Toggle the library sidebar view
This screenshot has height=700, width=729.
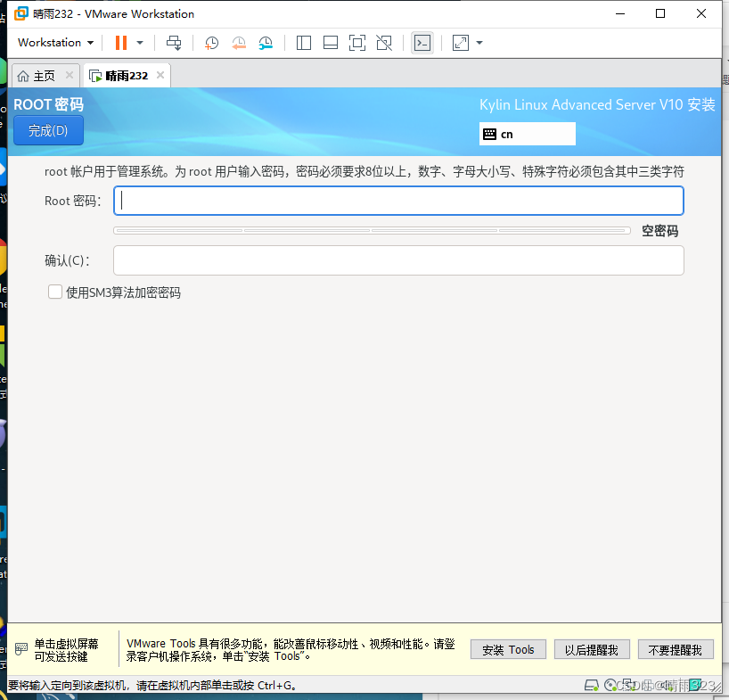[304, 43]
